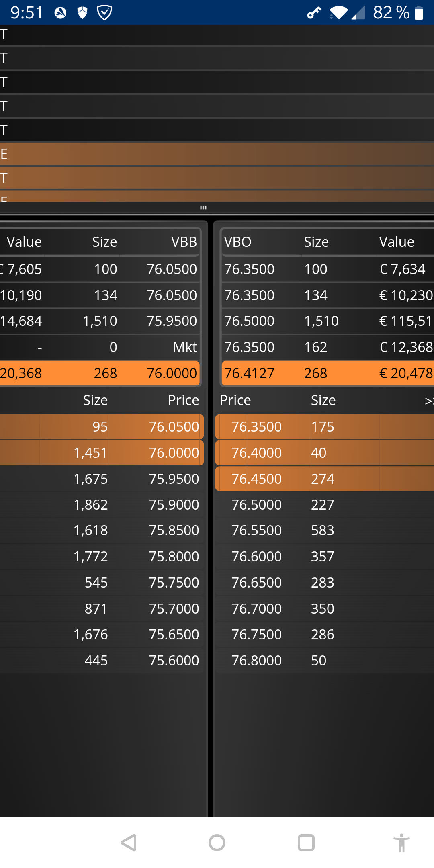This screenshot has width=434, height=868.
Task: Select bid size 1,862
Action: 91,505
